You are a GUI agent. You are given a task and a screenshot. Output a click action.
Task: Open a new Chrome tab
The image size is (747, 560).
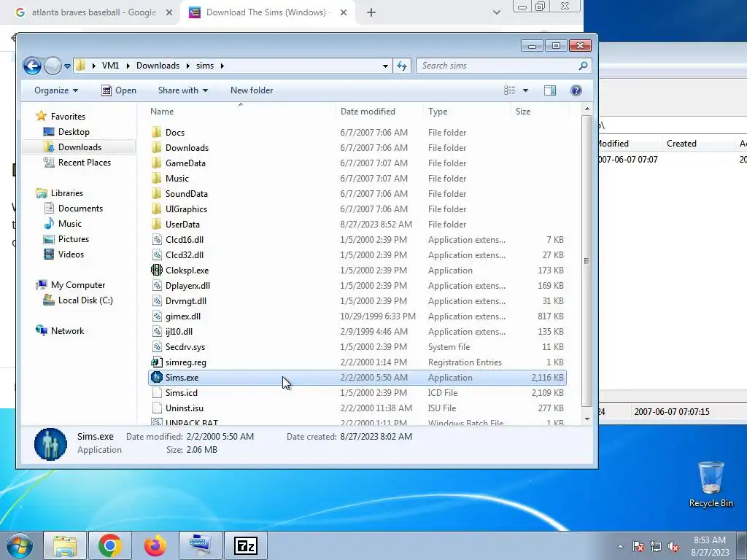tap(371, 13)
